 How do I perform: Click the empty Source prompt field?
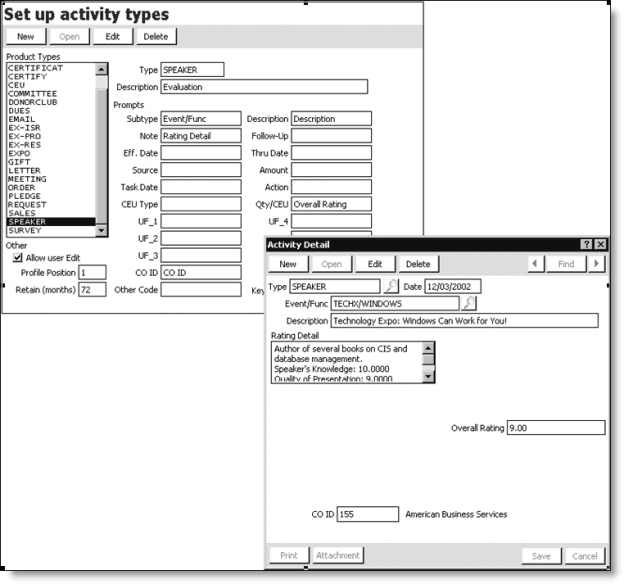click(x=201, y=170)
